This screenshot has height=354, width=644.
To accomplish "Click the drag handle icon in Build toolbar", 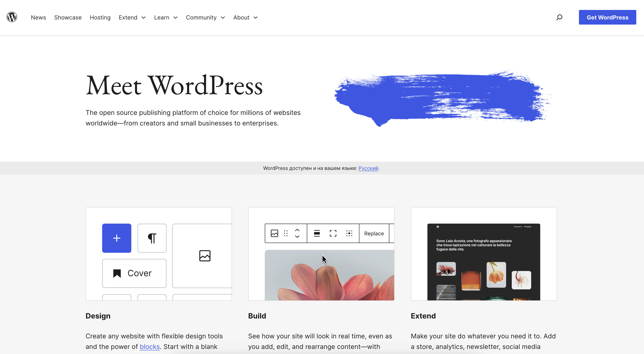I will [286, 233].
